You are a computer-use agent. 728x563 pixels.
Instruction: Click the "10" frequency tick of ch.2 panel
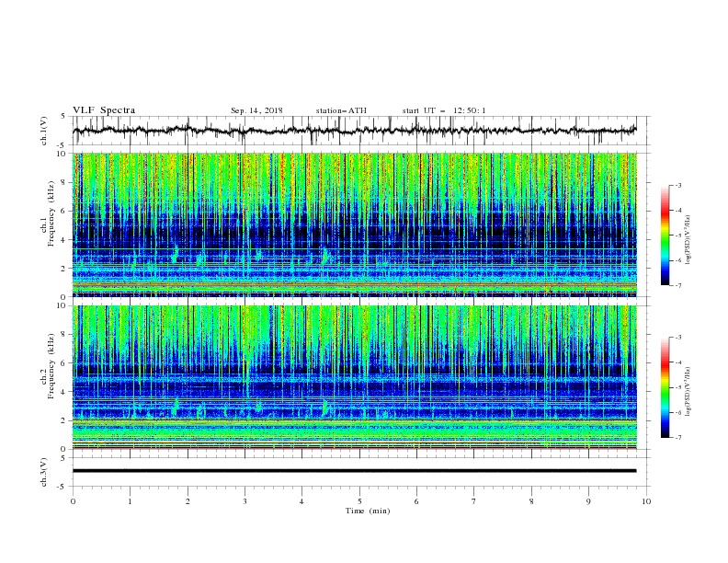(x=63, y=305)
